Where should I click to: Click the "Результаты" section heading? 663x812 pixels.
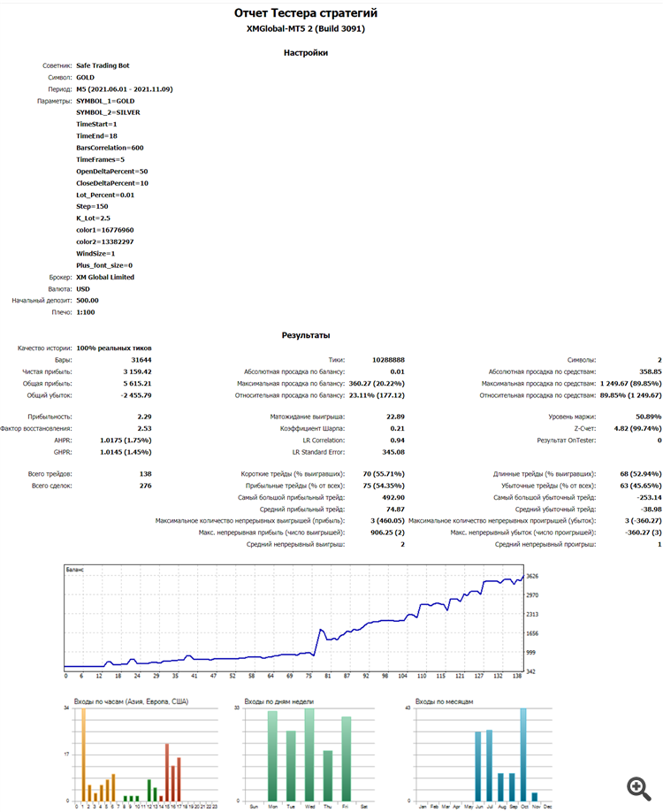pyautogui.click(x=305, y=335)
